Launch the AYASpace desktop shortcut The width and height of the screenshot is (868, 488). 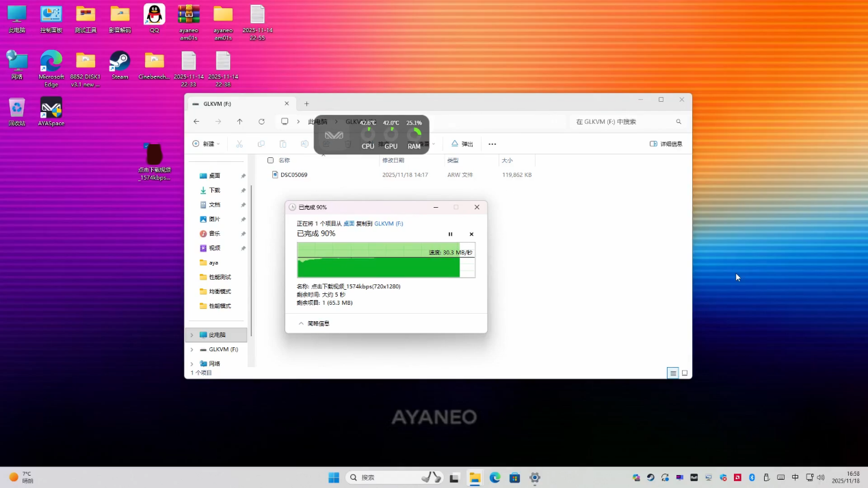[51, 112]
